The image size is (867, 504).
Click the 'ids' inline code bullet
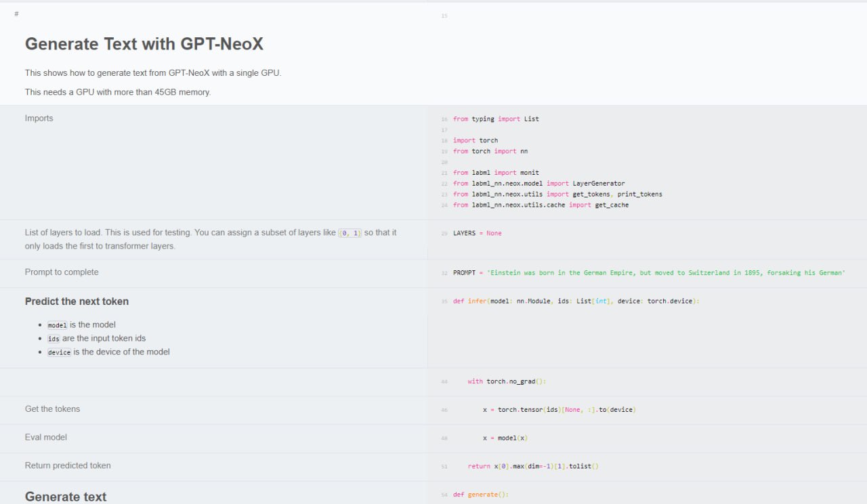[54, 339]
